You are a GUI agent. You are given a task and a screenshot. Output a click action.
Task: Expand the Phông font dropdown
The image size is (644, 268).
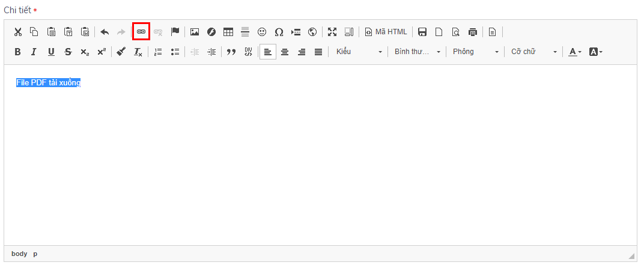pos(475,52)
